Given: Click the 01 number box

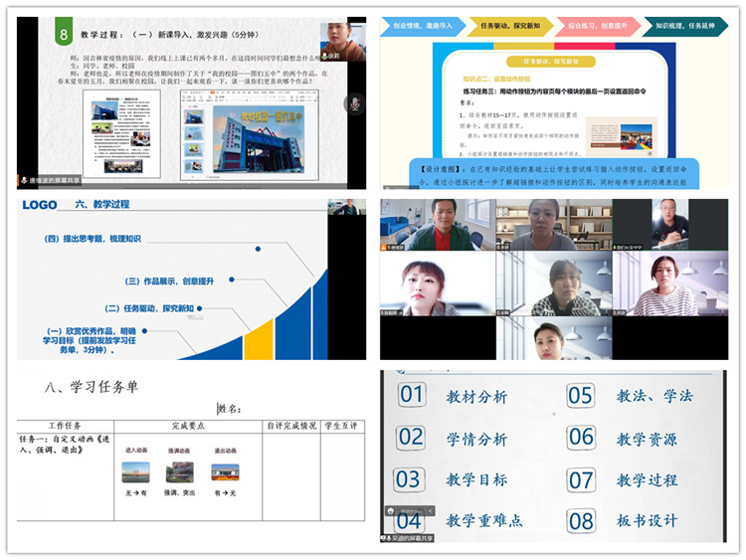Looking at the screenshot, I should tap(412, 394).
